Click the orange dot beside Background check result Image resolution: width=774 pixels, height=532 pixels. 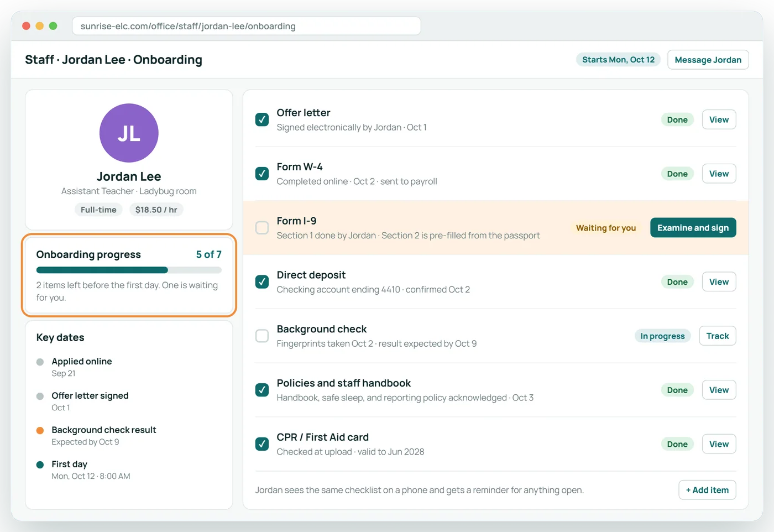[40, 431]
